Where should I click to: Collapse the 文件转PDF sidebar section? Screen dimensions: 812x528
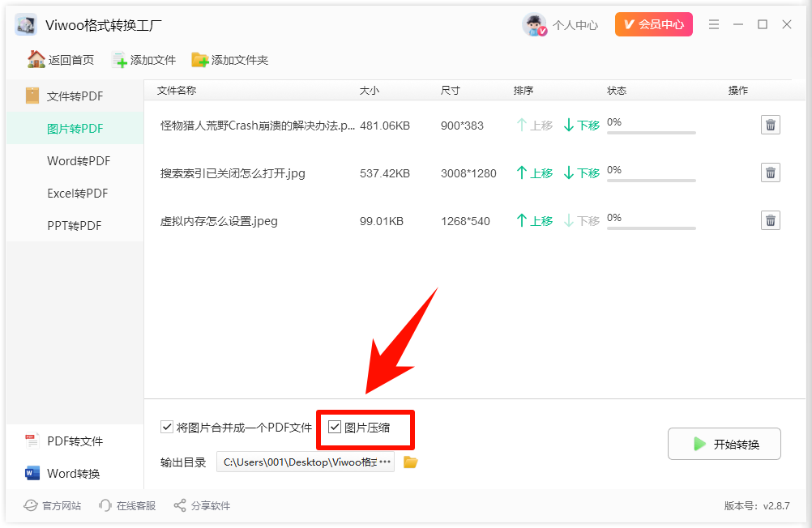tap(75, 96)
